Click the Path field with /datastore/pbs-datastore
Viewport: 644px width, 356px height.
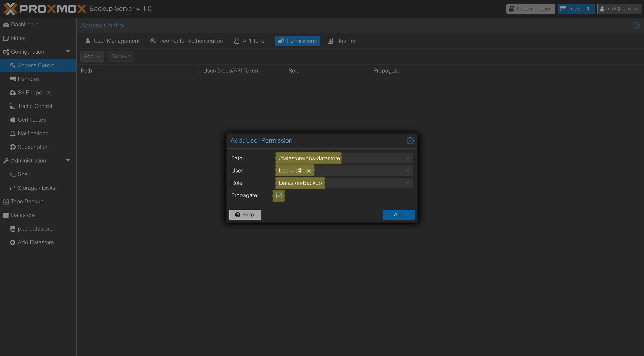tap(344, 158)
